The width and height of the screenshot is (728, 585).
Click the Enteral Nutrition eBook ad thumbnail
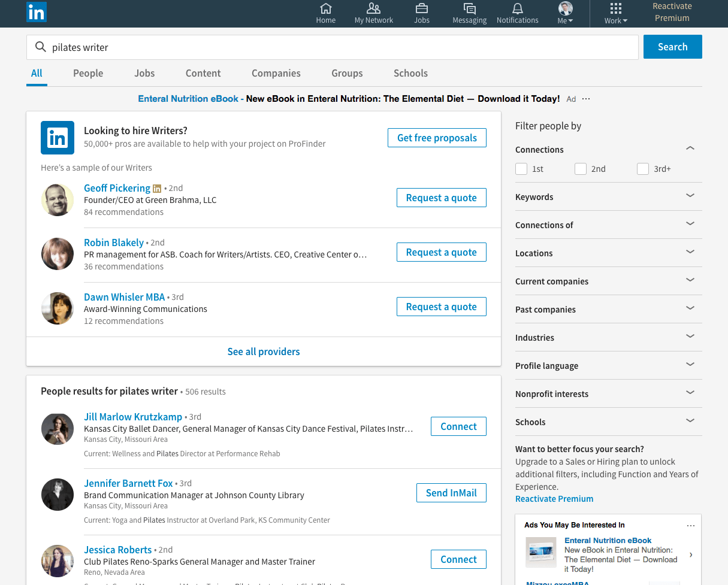[542, 552]
